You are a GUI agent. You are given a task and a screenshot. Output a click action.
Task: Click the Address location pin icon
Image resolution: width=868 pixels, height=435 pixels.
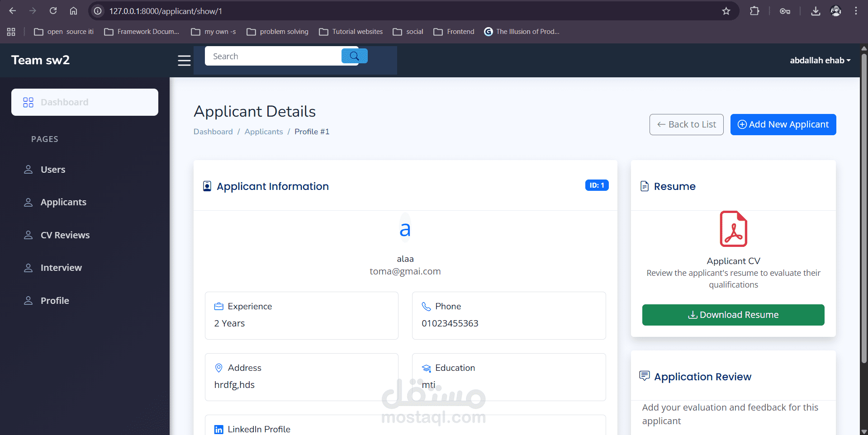[x=219, y=368]
